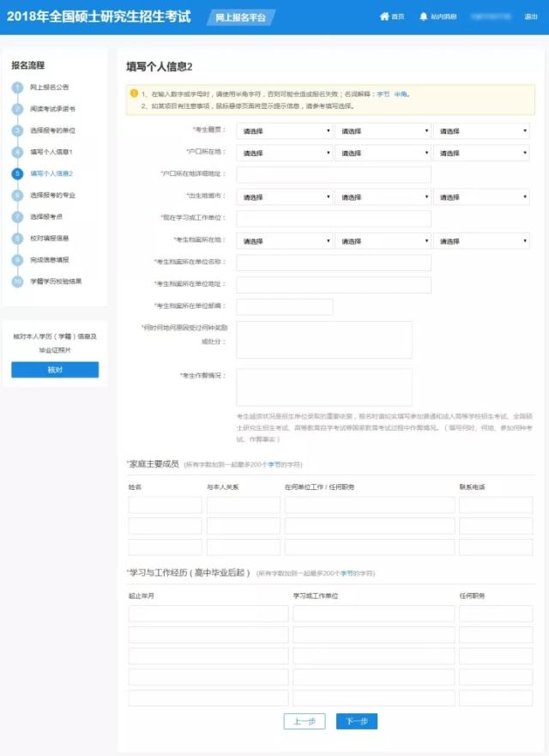The height and width of the screenshot is (756, 549).
Task: Click the step 1 circle for 网上报名公告
Action: pyautogui.click(x=17, y=88)
